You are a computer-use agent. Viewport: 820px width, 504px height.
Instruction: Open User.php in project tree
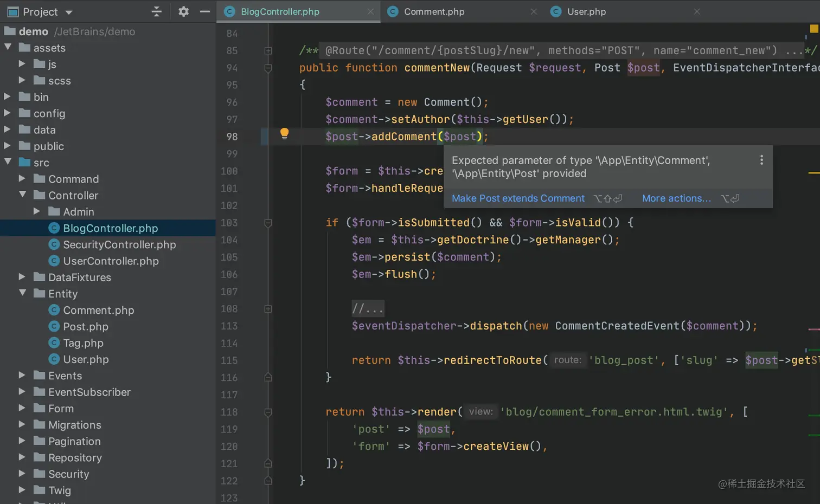click(86, 359)
